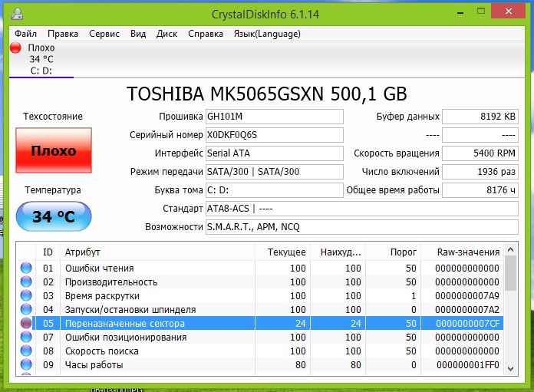
Task: Click the red Плохо health status button
Action: [x=53, y=151]
